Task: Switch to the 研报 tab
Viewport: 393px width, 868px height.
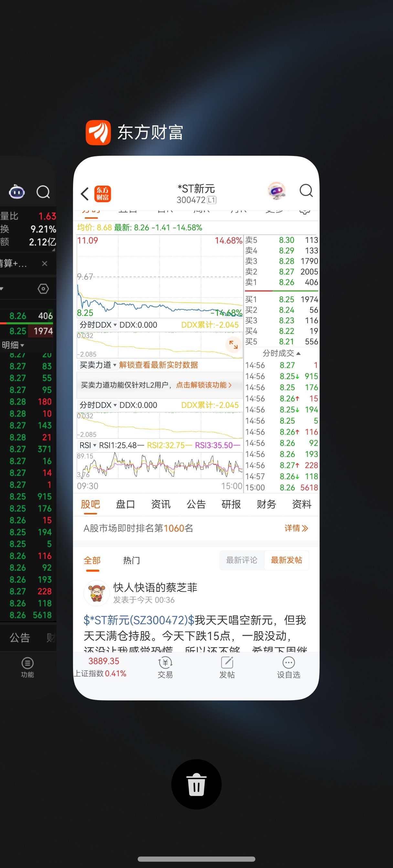Action: click(x=231, y=504)
